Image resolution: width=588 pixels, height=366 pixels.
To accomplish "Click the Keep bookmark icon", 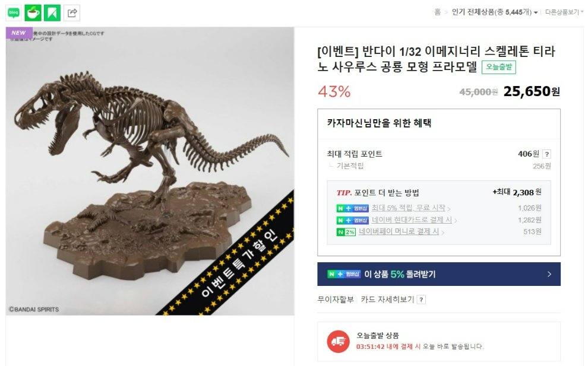I will coord(52,13).
